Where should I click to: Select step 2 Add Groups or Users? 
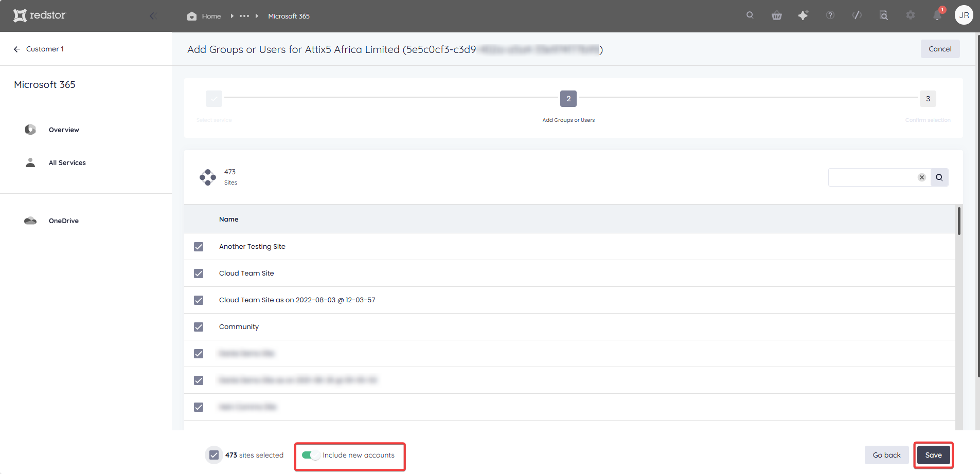point(568,99)
